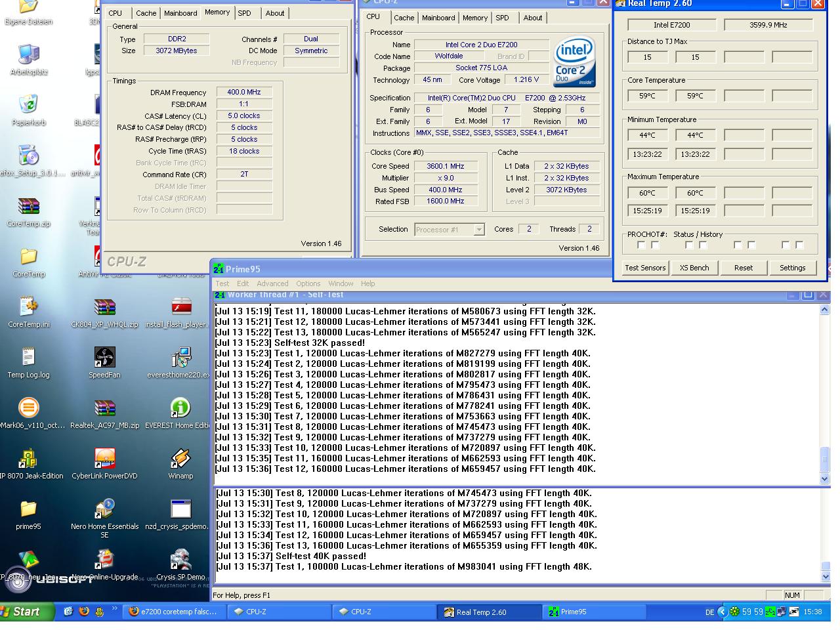Select the SpeedFan desktop shortcut
The width and height of the screenshot is (840, 630).
point(105,362)
